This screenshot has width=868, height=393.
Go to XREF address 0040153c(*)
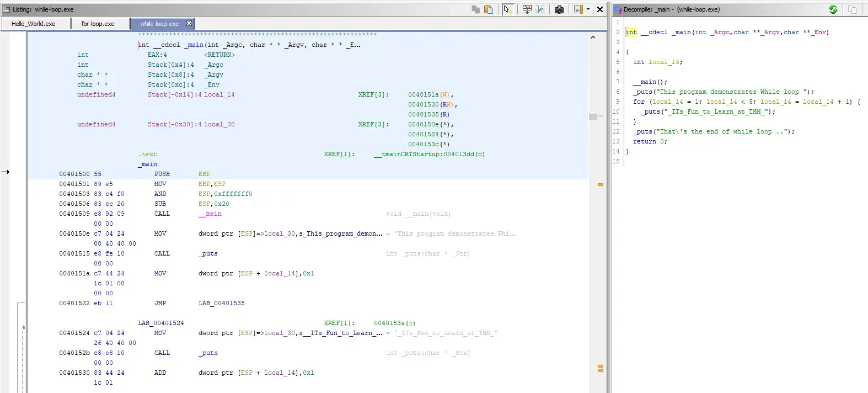click(x=428, y=144)
